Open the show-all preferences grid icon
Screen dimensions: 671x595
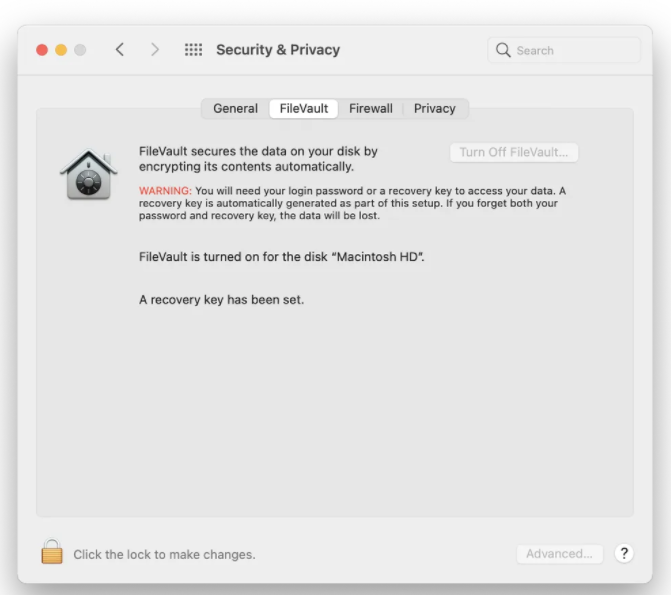pos(193,50)
